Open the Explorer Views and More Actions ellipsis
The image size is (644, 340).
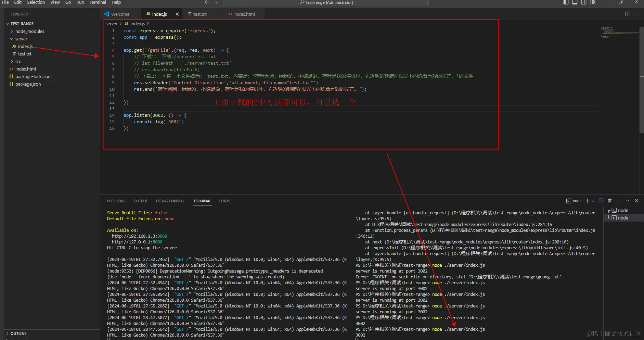(92, 14)
